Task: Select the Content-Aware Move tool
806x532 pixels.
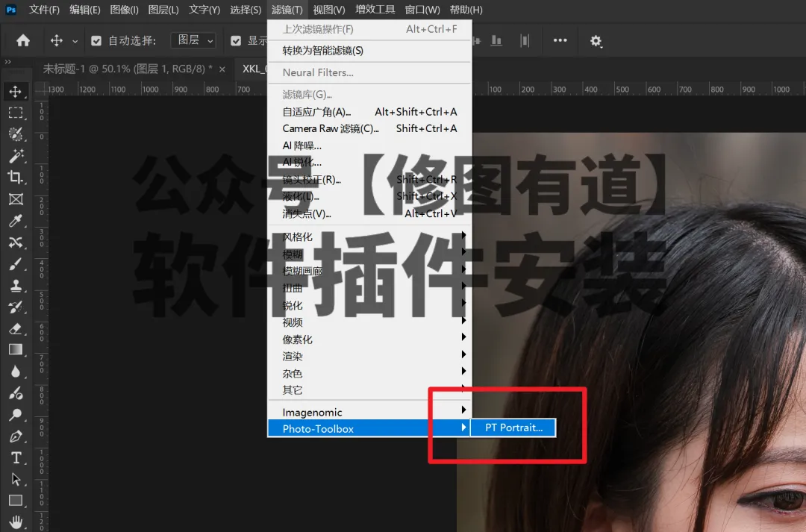Action: (x=16, y=242)
